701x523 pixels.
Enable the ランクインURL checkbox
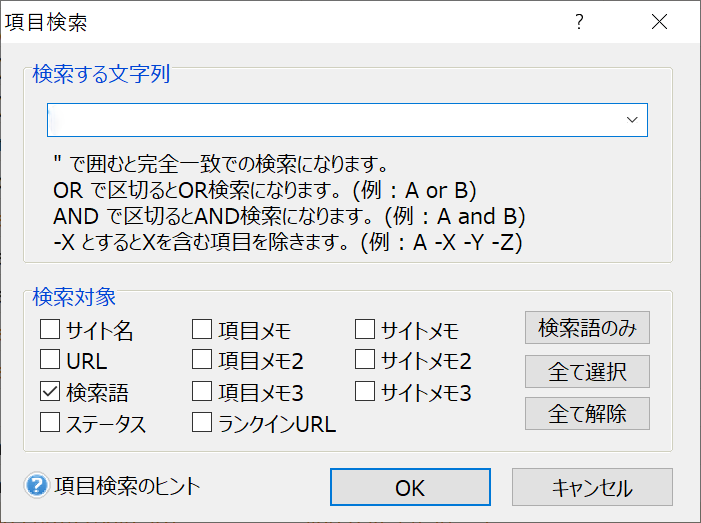point(202,422)
